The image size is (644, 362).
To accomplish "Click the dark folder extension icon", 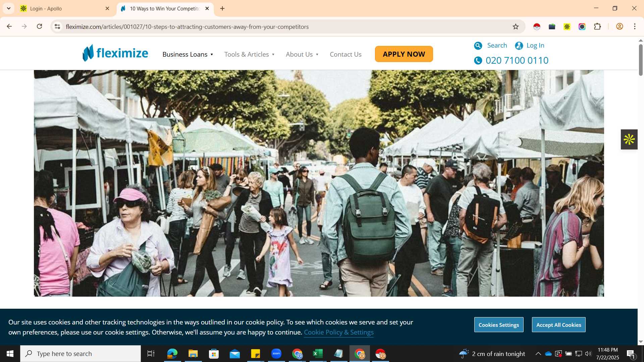I will click(x=552, y=26).
